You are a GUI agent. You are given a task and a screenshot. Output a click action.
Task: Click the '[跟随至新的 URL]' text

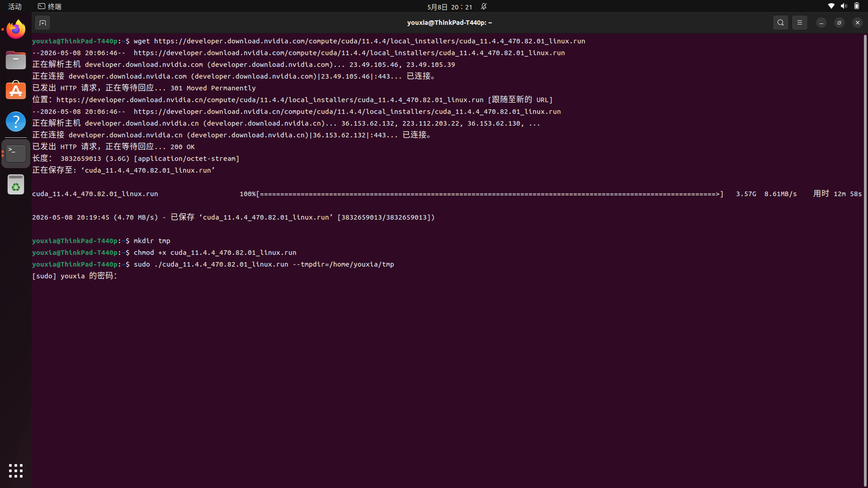pyautogui.click(x=520, y=100)
